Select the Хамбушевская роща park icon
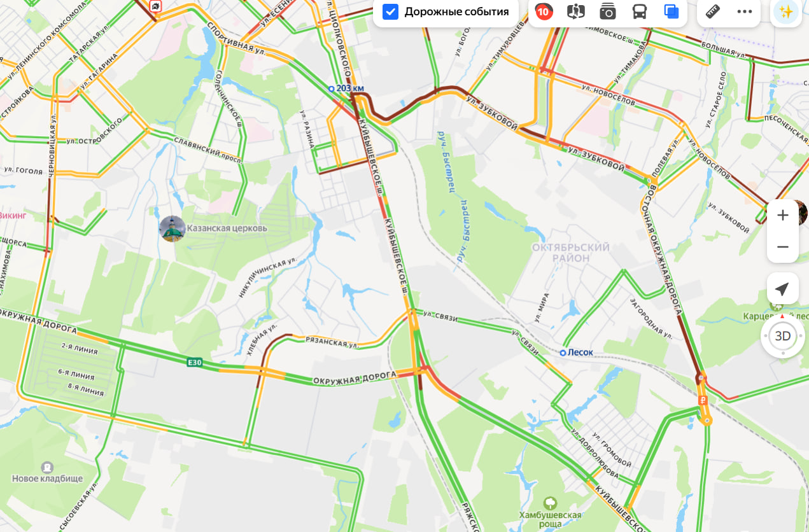This screenshot has width=809, height=532. click(x=551, y=503)
